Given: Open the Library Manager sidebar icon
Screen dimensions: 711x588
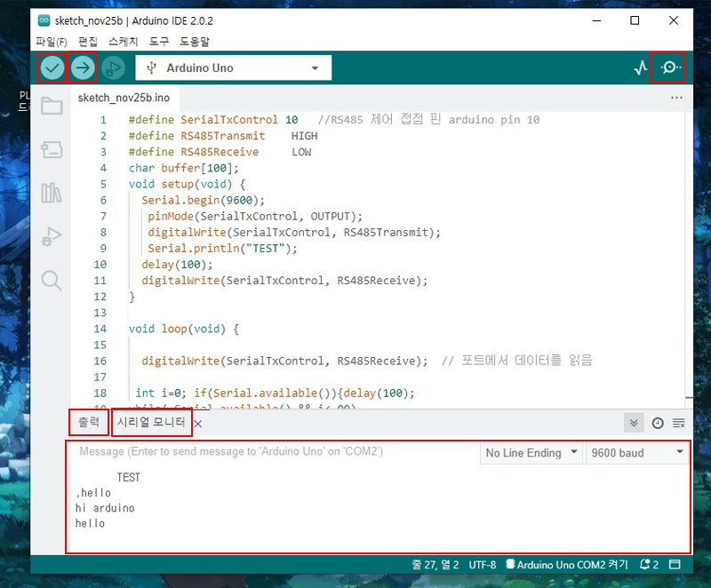Looking at the screenshot, I should pos(52,193).
